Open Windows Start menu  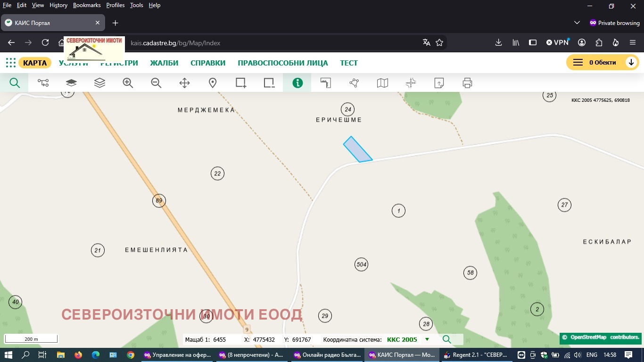[x=8, y=355]
